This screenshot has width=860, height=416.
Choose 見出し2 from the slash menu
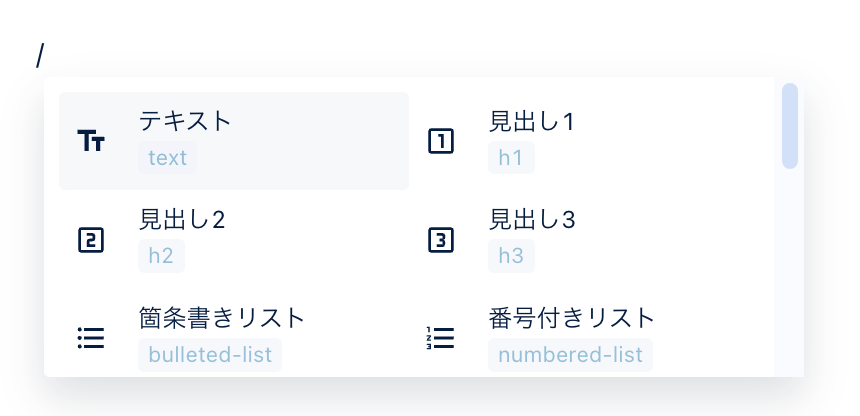(x=234, y=240)
